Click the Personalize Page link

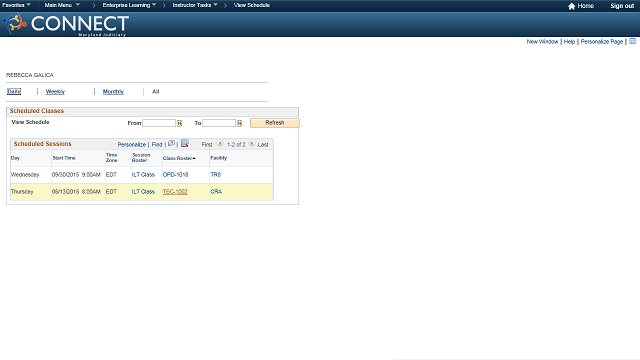602,42
